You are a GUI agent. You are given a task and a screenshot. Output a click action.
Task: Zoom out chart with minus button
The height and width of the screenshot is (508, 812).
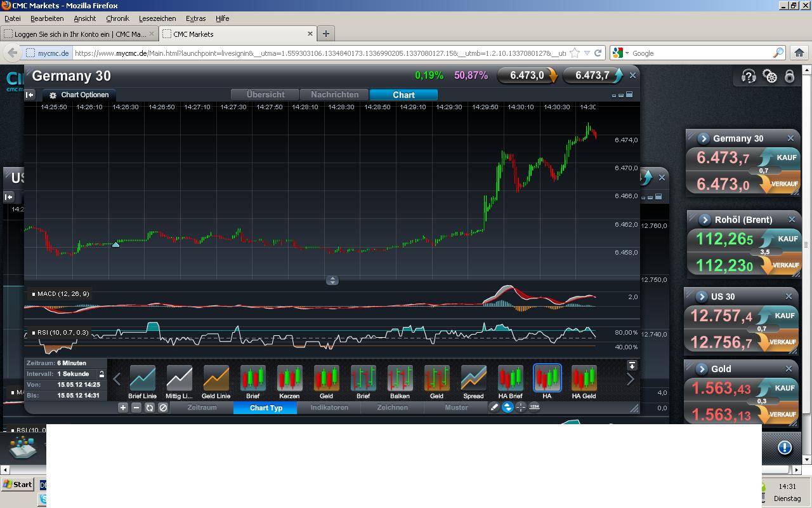pyautogui.click(x=136, y=408)
